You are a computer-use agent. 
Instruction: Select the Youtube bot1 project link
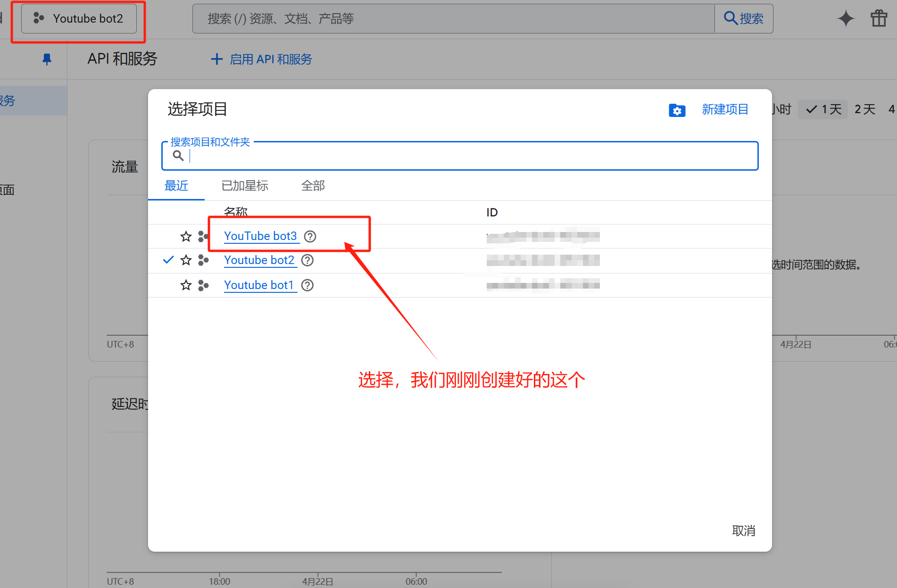[x=259, y=285]
